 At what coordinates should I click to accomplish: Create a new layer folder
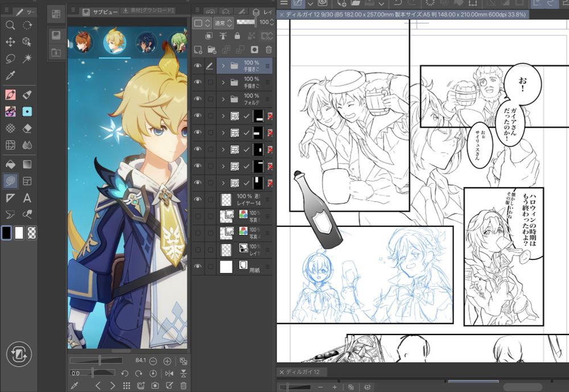212,49
